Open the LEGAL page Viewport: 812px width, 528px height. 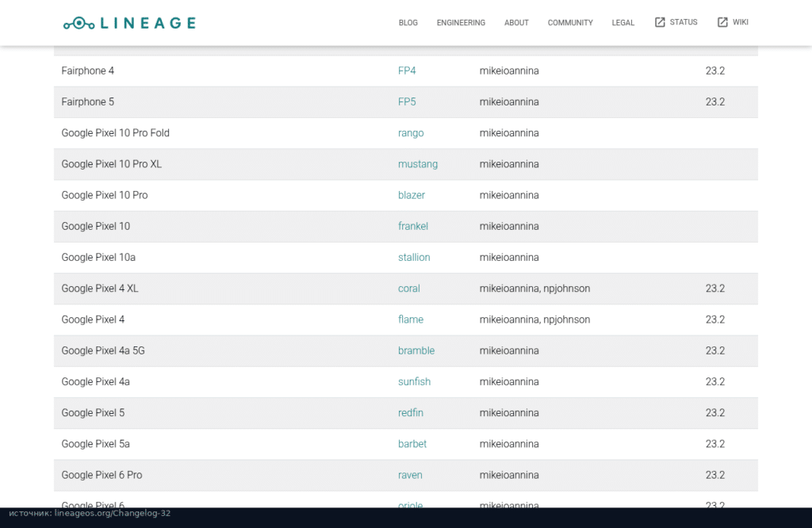[x=623, y=23]
